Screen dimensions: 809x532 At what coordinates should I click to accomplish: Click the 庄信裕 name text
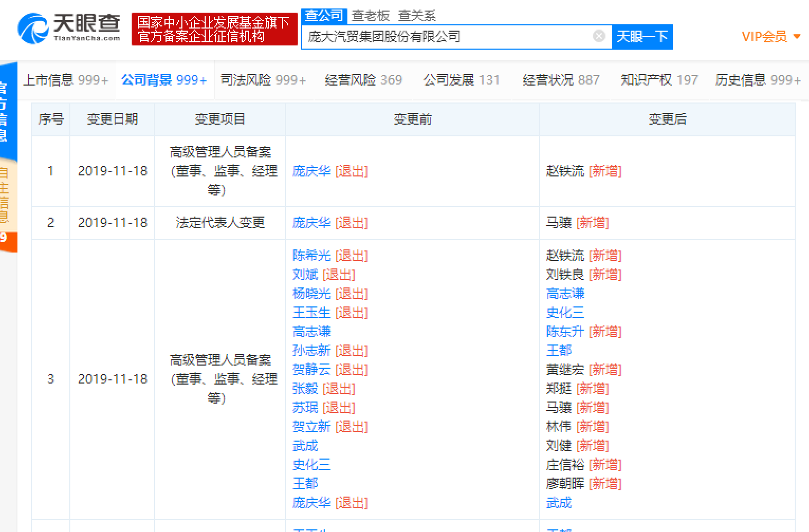point(565,465)
